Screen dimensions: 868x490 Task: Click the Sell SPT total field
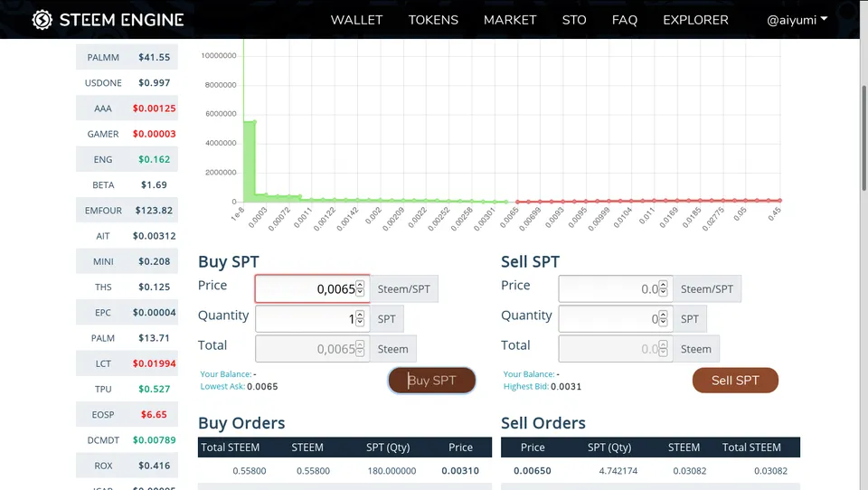point(616,349)
